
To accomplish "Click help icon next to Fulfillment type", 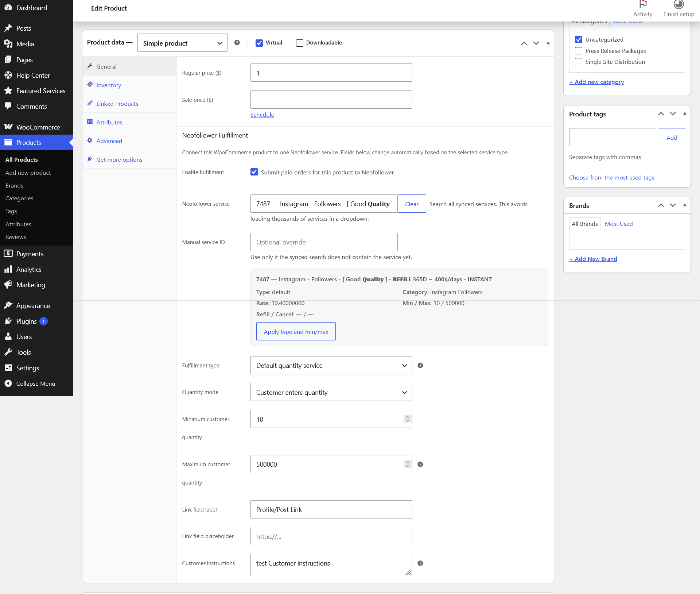I will click(420, 365).
